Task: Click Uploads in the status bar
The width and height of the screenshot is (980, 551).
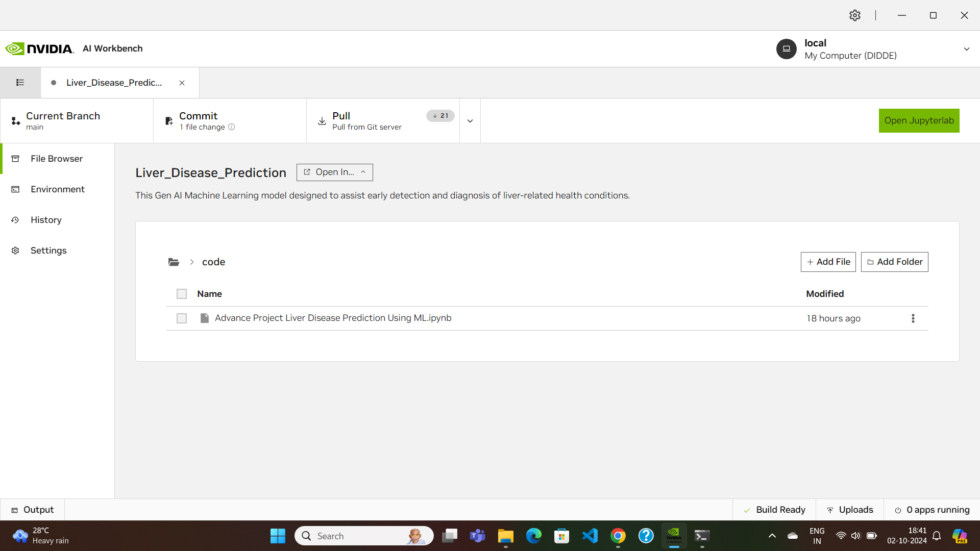Action: click(x=850, y=510)
